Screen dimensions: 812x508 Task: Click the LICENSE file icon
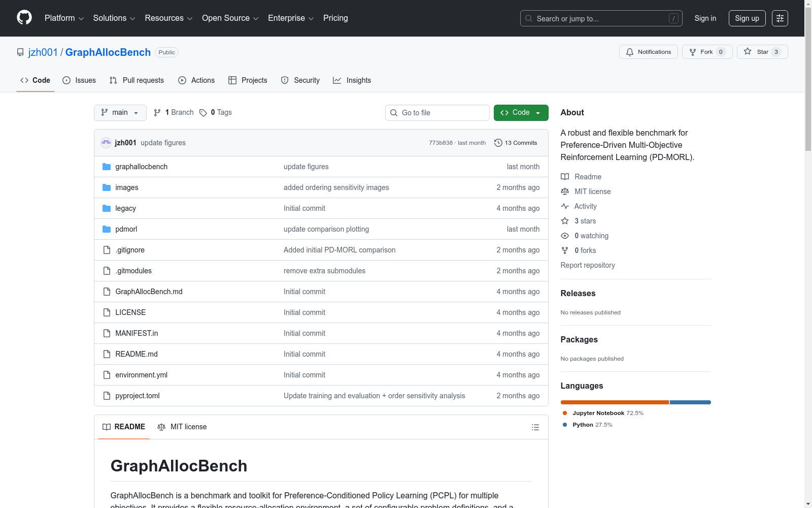107,312
